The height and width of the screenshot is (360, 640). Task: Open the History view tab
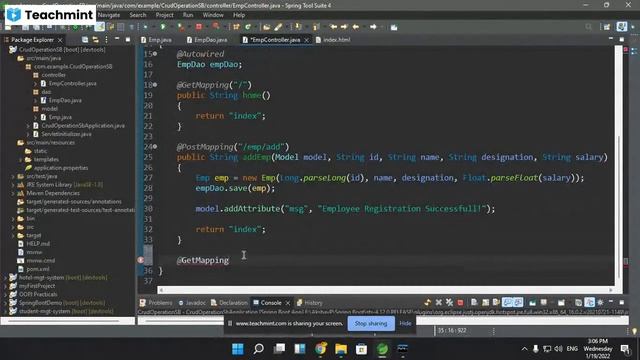pyautogui.click(x=309, y=303)
